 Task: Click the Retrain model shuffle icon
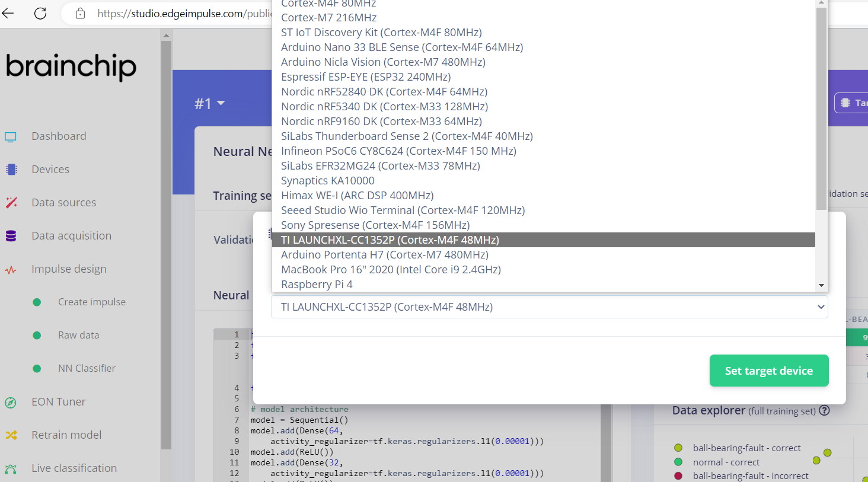tap(11, 435)
